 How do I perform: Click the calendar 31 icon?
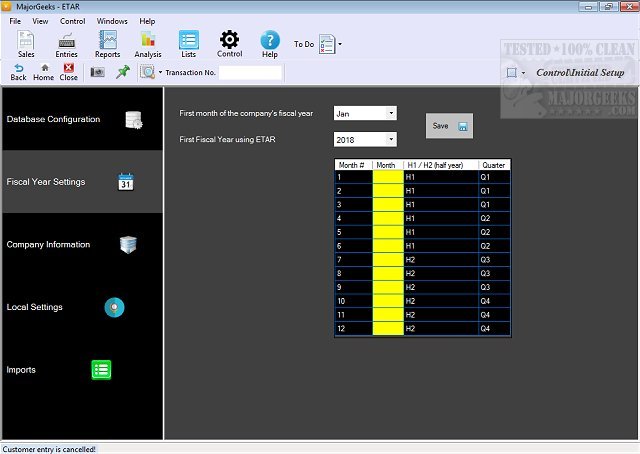click(126, 182)
